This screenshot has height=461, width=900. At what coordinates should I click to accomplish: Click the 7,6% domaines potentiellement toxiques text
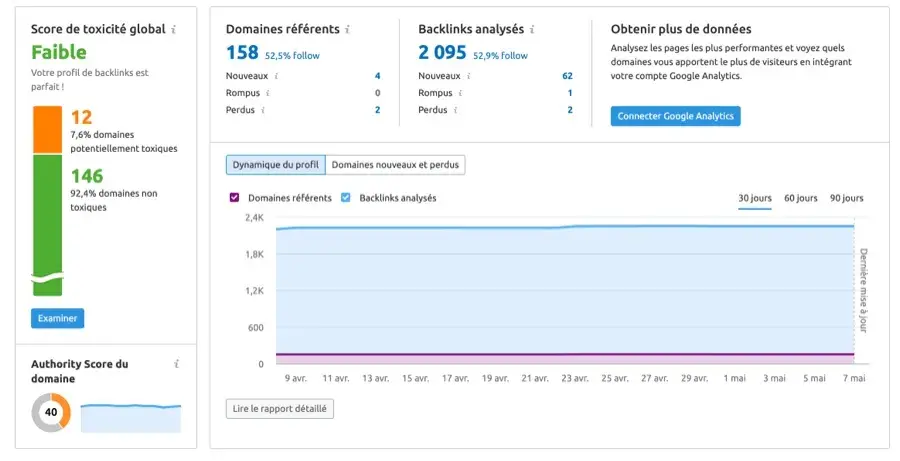click(124, 142)
